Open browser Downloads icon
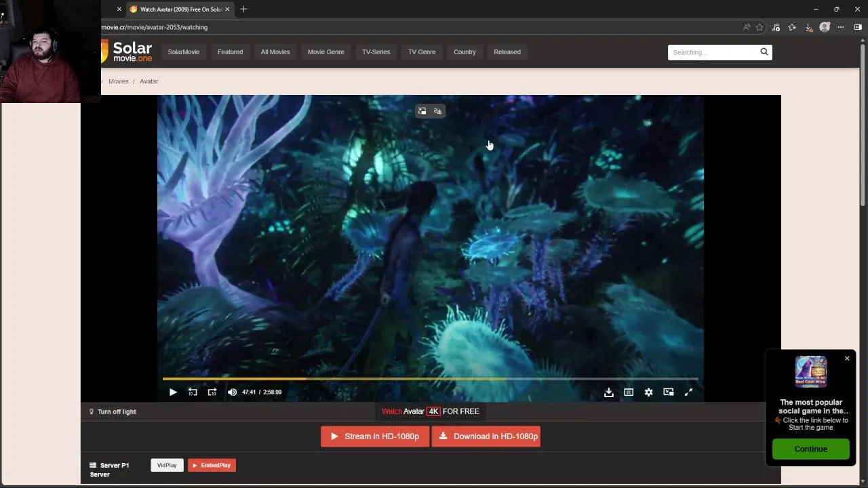The width and height of the screenshot is (868, 488). click(808, 27)
